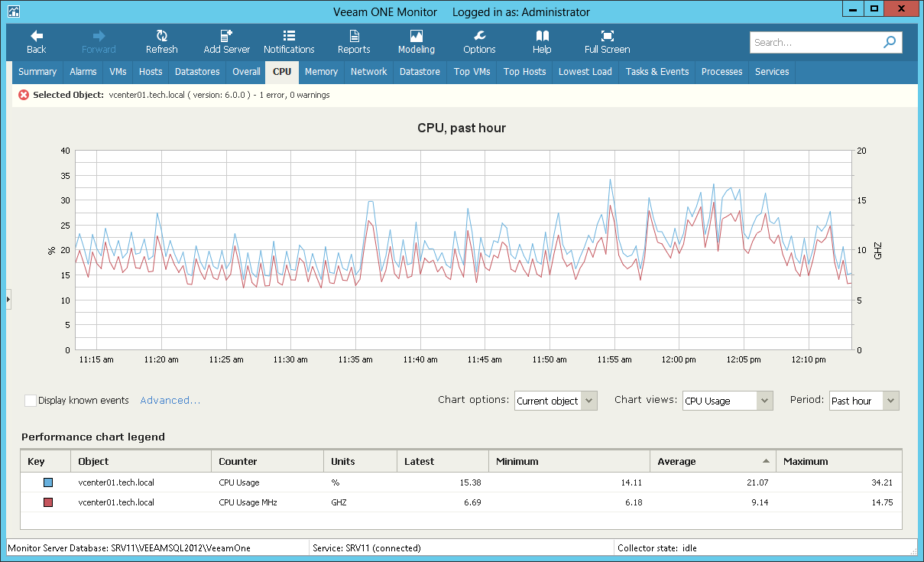Viewport: 924px width, 562px height.
Task: Sort legend by Maximum column
Action: (x=838, y=461)
